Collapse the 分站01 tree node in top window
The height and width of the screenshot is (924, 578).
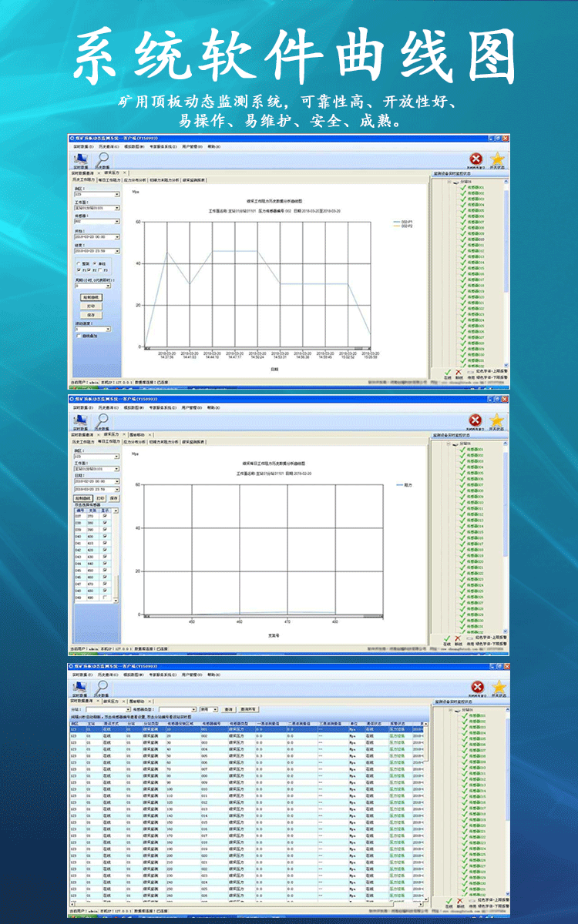tap(449, 182)
